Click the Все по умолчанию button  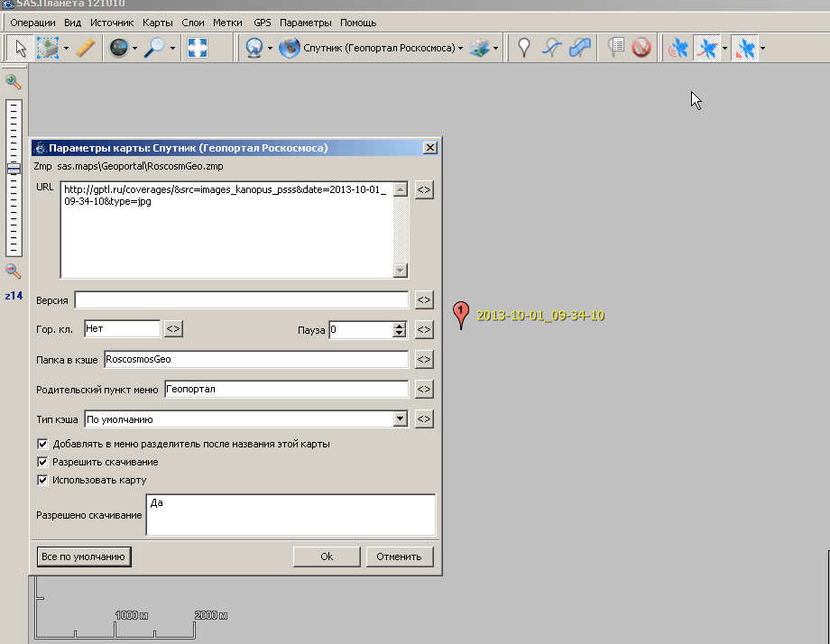click(x=84, y=557)
